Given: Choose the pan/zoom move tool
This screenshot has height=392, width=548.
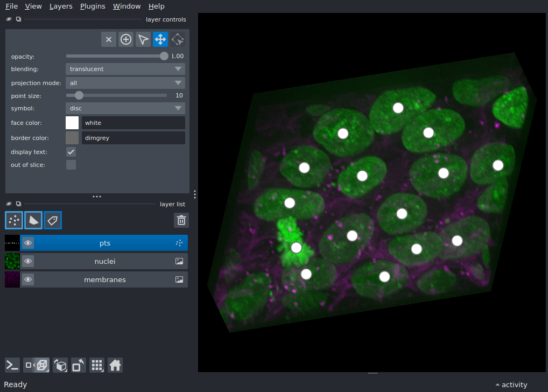Looking at the screenshot, I should [160, 39].
